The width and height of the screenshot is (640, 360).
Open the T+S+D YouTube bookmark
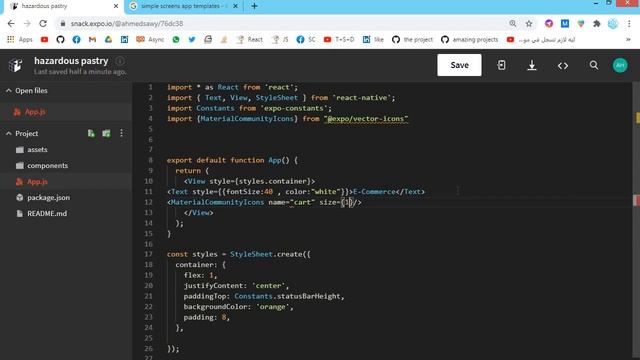[x=339, y=40]
